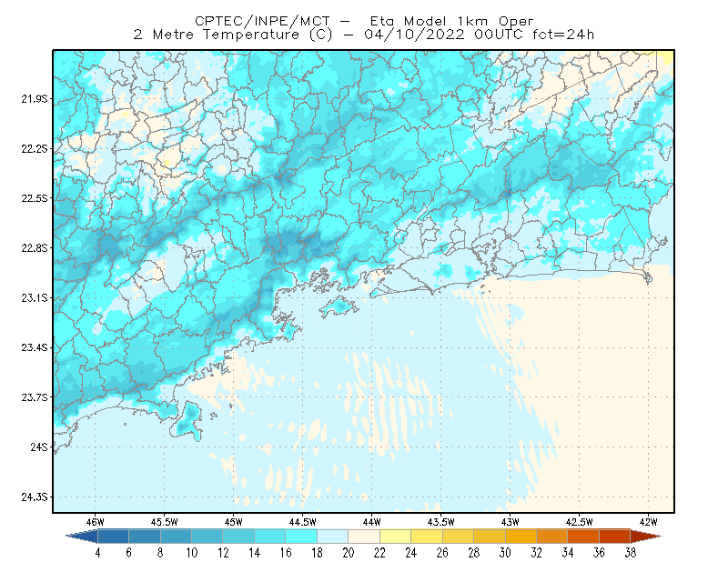Click the 22.5S latitude label
The image size is (728, 562).
click(x=35, y=198)
